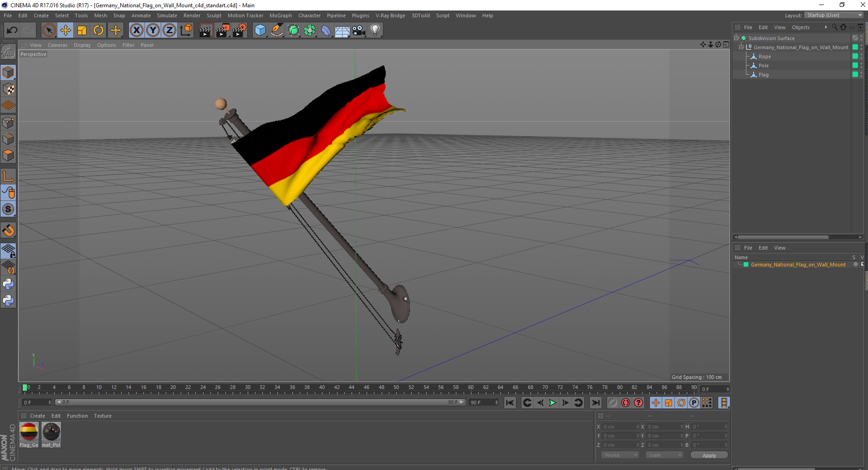Switch to Points mode

tap(8, 123)
